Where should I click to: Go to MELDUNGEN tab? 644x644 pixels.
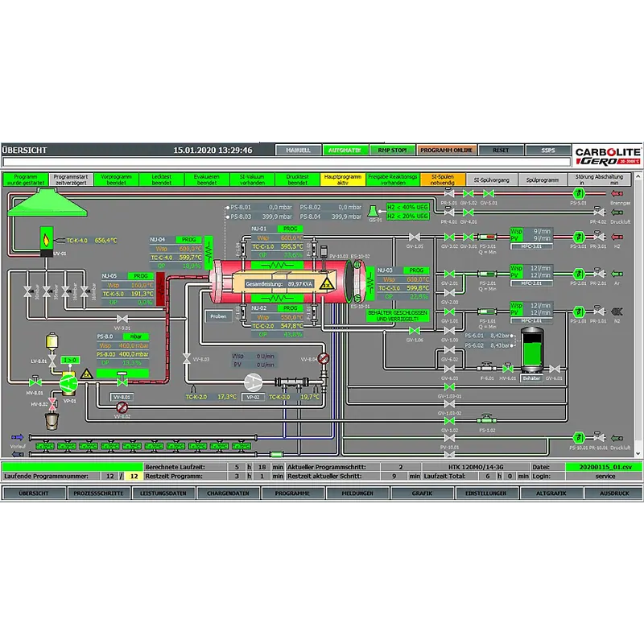click(357, 493)
